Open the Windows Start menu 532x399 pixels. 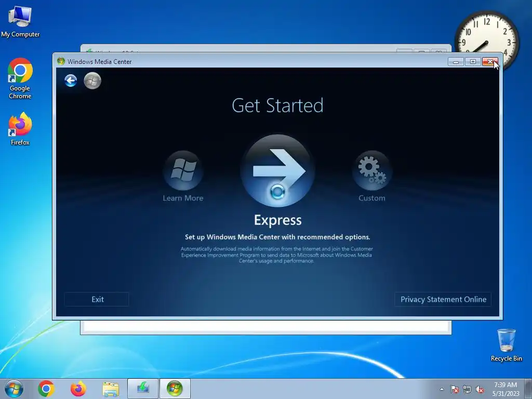pyautogui.click(x=14, y=389)
